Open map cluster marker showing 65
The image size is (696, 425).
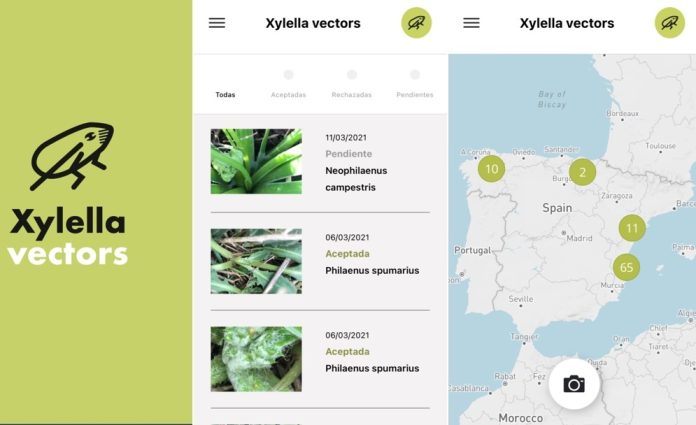point(627,267)
